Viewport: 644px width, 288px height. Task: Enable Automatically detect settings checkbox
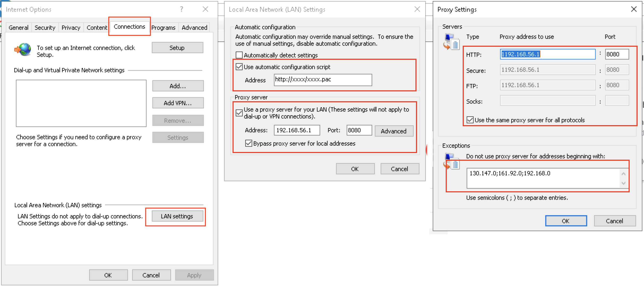[x=239, y=55]
